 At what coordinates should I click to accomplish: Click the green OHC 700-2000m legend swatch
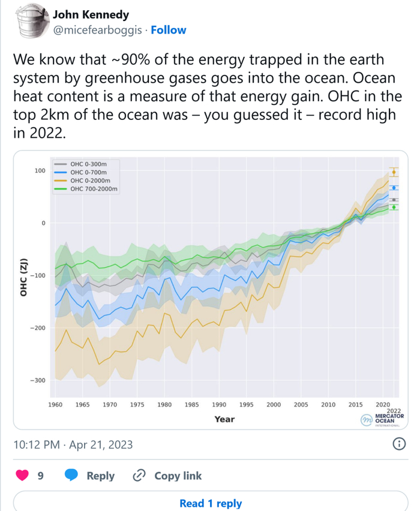pos(61,188)
